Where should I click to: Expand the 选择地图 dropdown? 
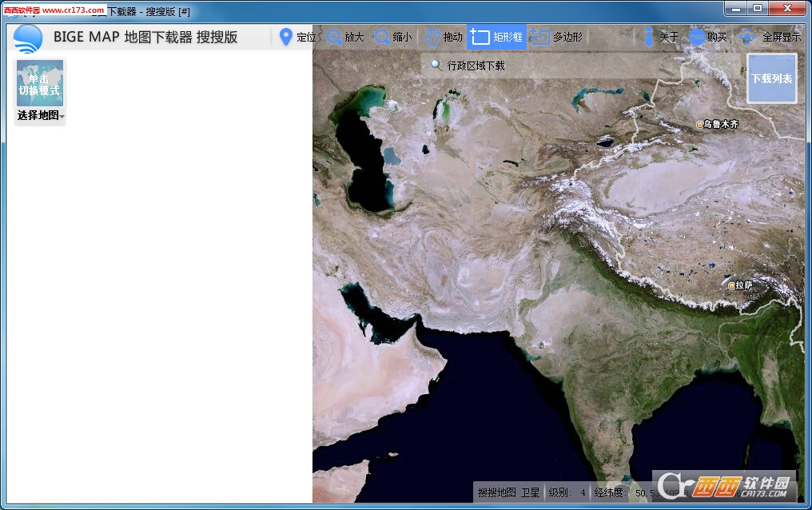[41, 115]
